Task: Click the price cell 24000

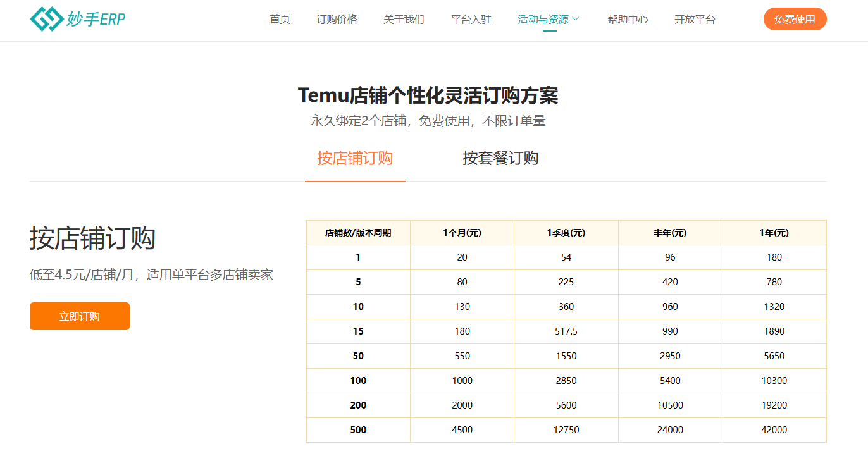Action: (x=670, y=430)
